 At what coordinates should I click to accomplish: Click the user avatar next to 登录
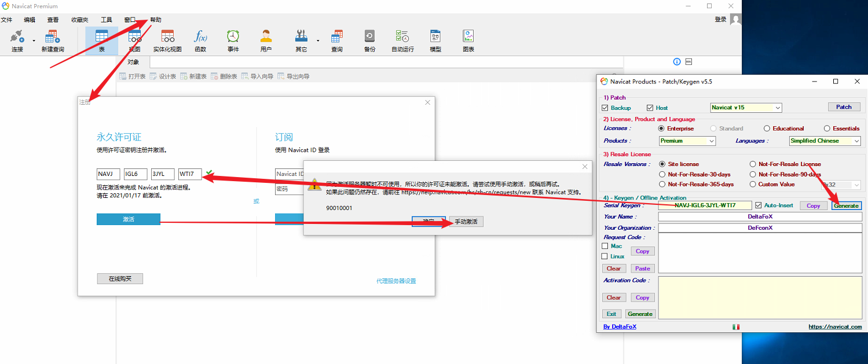point(735,20)
